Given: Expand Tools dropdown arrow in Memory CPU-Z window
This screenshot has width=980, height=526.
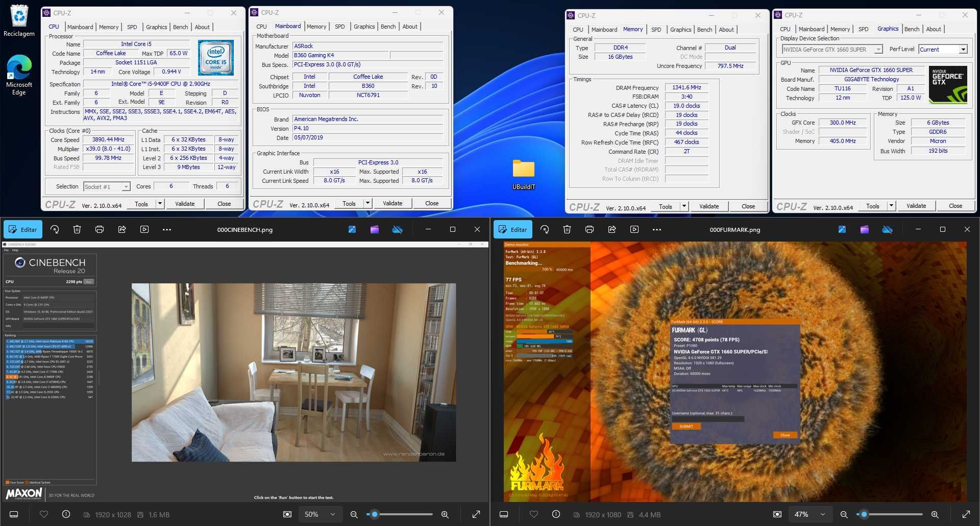Looking at the screenshot, I should 684,206.
